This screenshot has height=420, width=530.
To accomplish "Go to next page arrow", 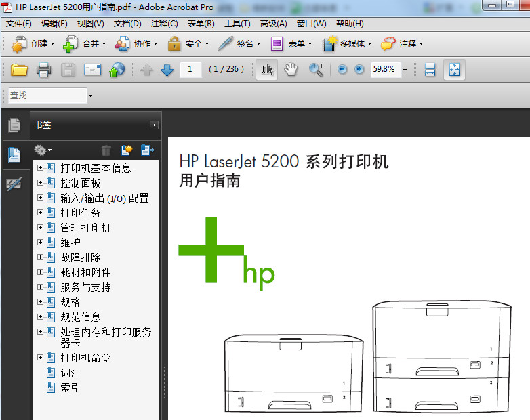I will pos(167,70).
